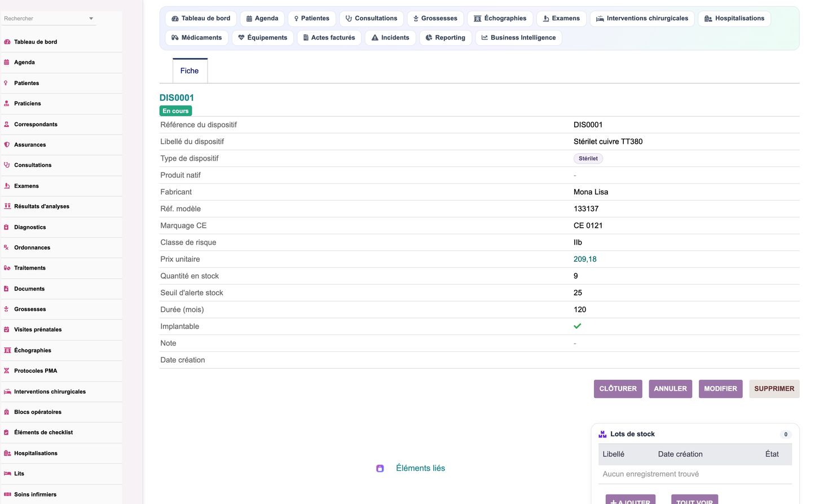Viewport: 815px width, 504px height.
Task: Click the 209,18 unit price link
Action: point(585,259)
